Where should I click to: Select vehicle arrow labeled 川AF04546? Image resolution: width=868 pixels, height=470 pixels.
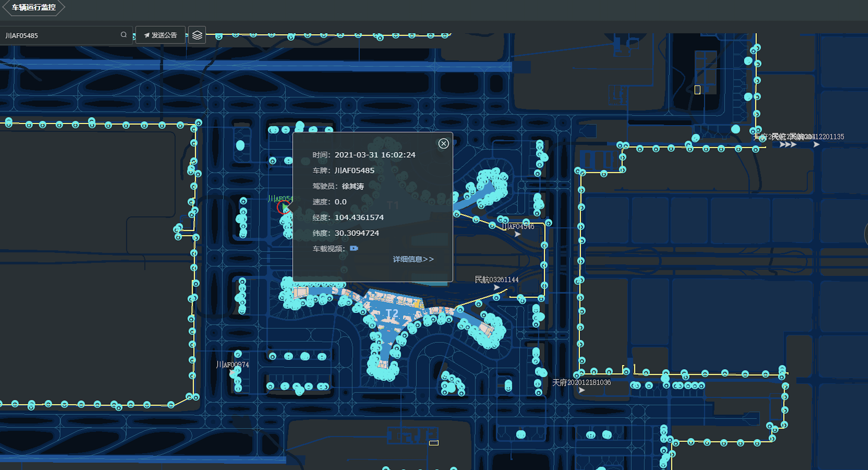(x=517, y=234)
